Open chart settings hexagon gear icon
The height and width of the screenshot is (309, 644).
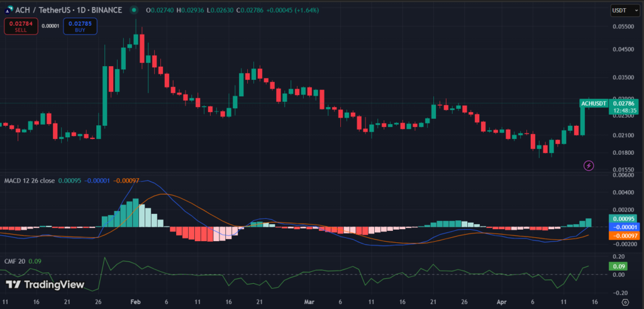625,303
